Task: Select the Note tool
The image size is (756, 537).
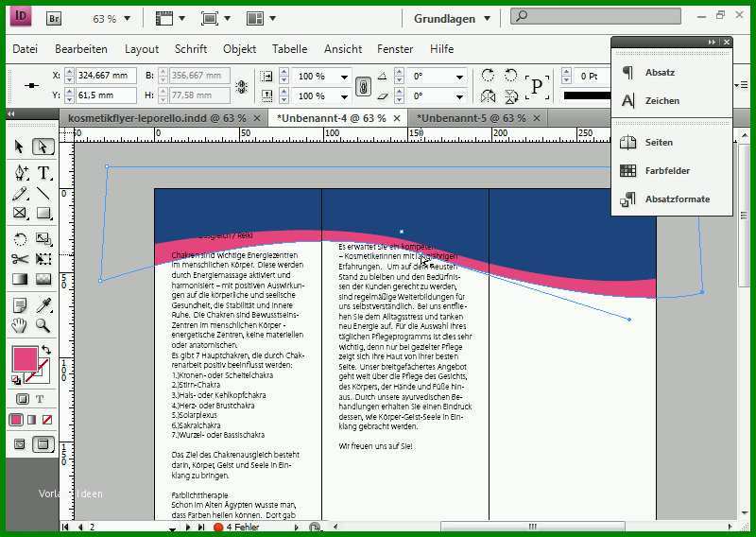Action: 20,305
